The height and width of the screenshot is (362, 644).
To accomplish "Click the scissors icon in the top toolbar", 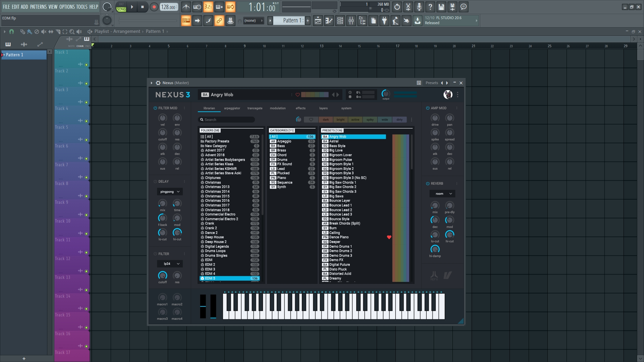I will (x=408, y=7).
